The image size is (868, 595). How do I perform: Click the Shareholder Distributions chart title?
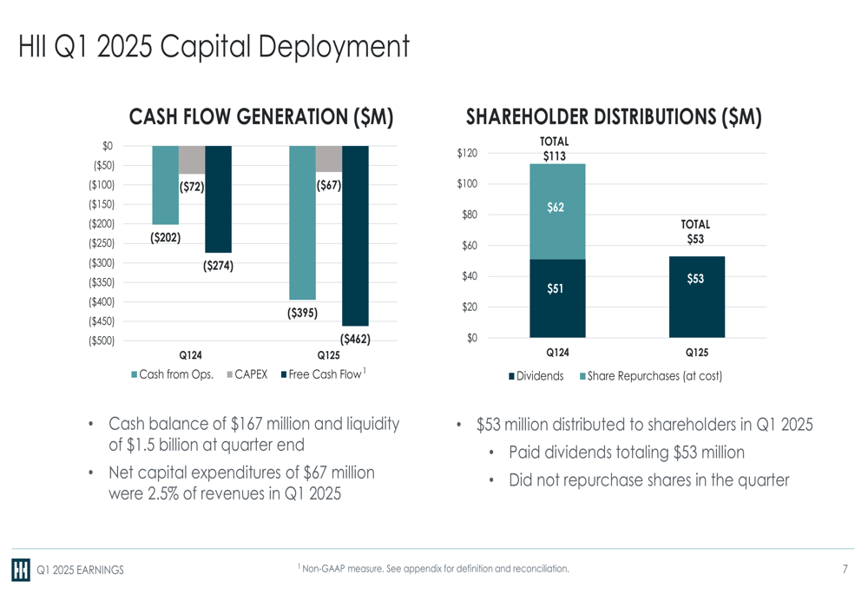(x=614, y=117)
